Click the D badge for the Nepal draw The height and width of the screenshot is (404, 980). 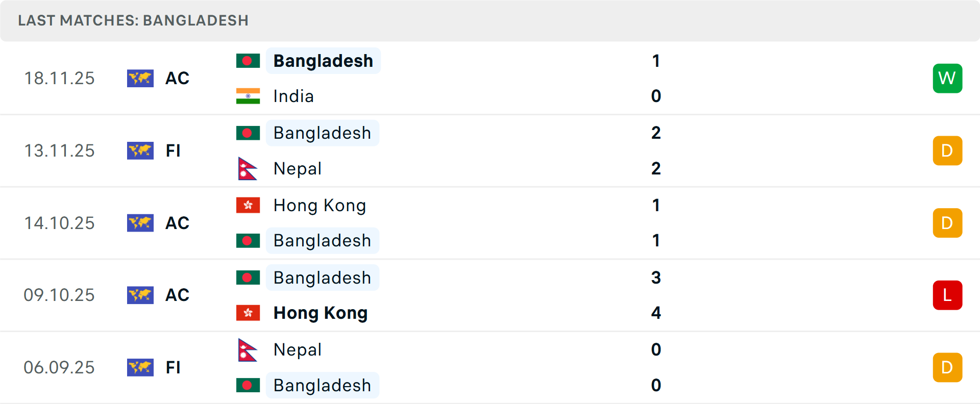point(947,150)
